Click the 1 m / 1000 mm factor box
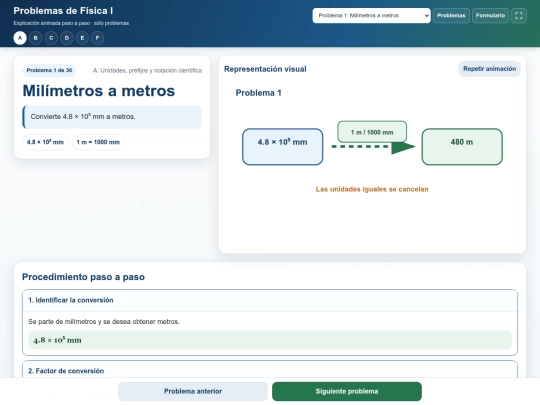 pos(372,132)
